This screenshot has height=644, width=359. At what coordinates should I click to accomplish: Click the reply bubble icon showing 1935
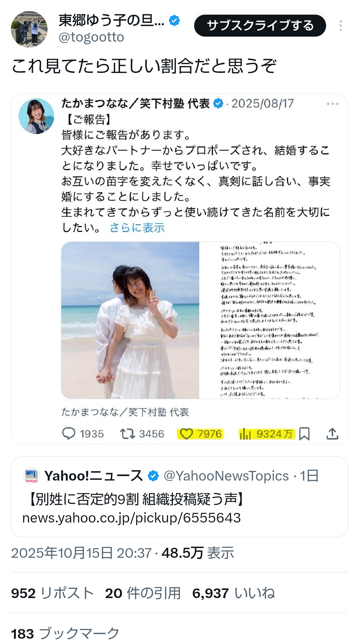click(69, 434)
